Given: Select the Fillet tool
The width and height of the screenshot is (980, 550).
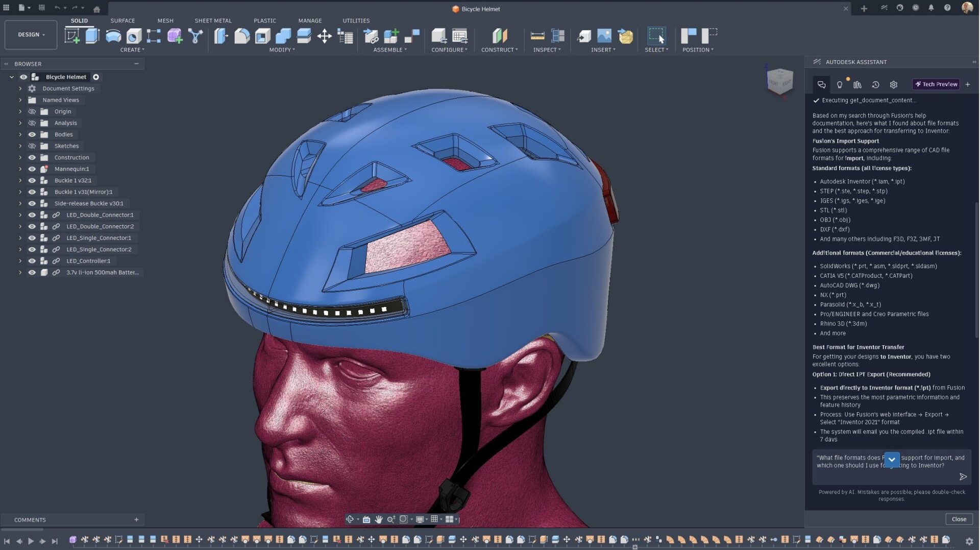Looking at the screenshot, I should pos(242,36).
